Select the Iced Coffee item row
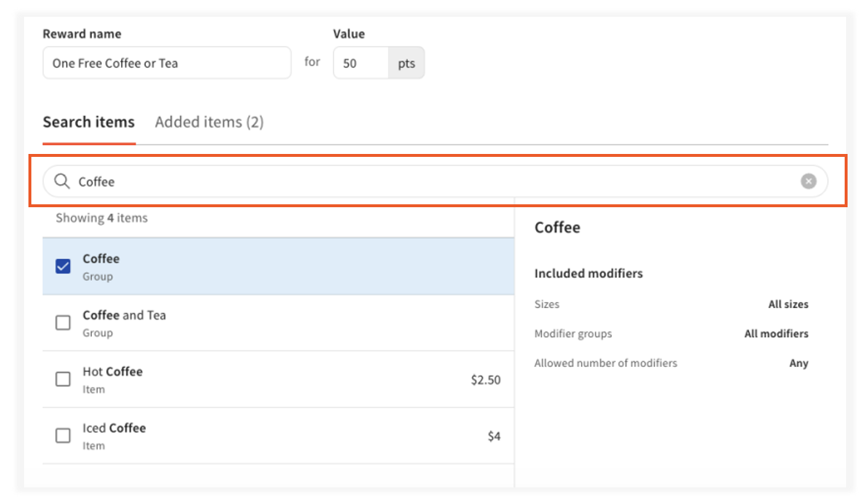 219,435
